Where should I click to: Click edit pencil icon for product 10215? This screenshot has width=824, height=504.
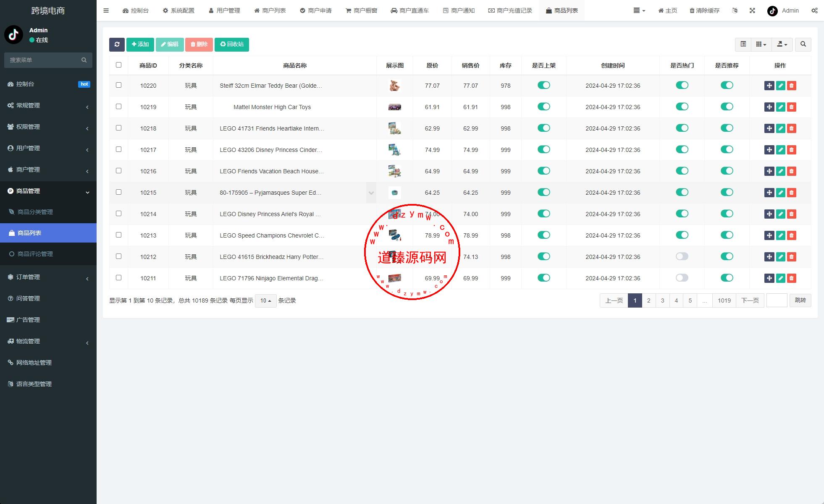(780, 193)
